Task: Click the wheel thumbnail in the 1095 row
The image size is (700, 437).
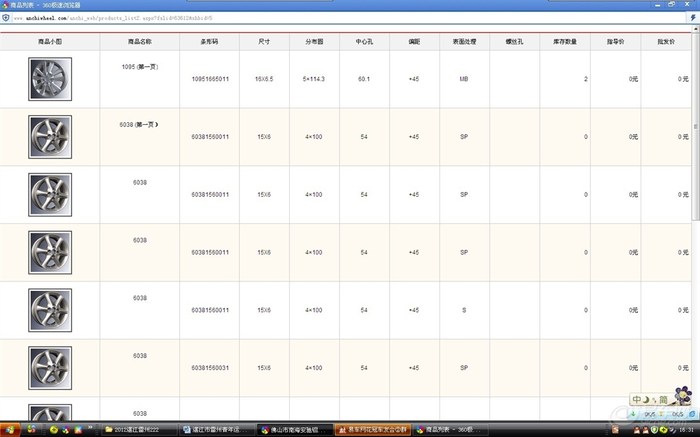Action: [49, 78]
